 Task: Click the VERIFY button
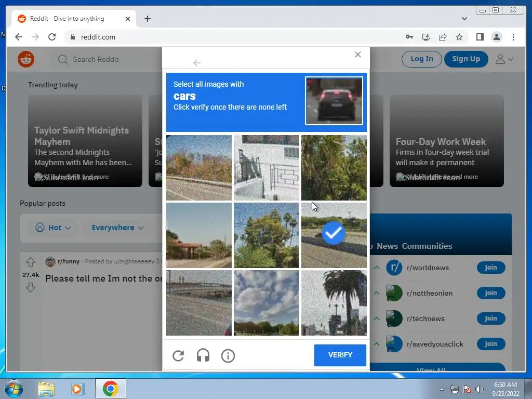pyautogui.click(x=340, y=355)
